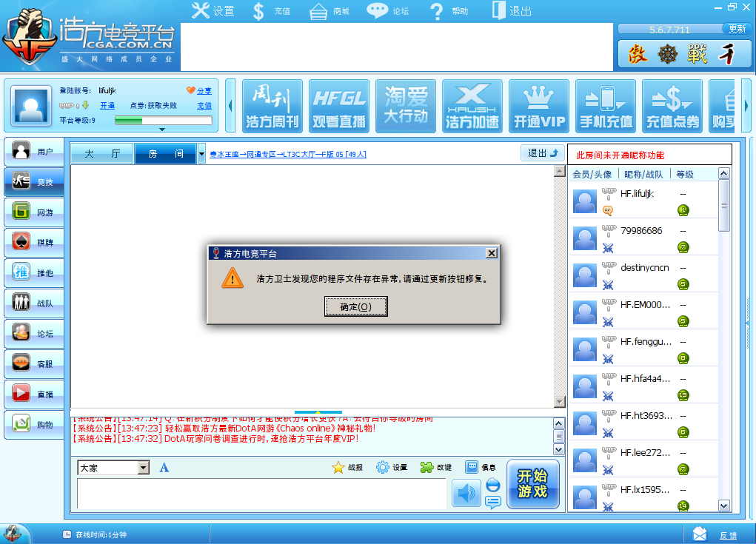
Task: Open 淘爱大行动 tile
Action: 406,106
